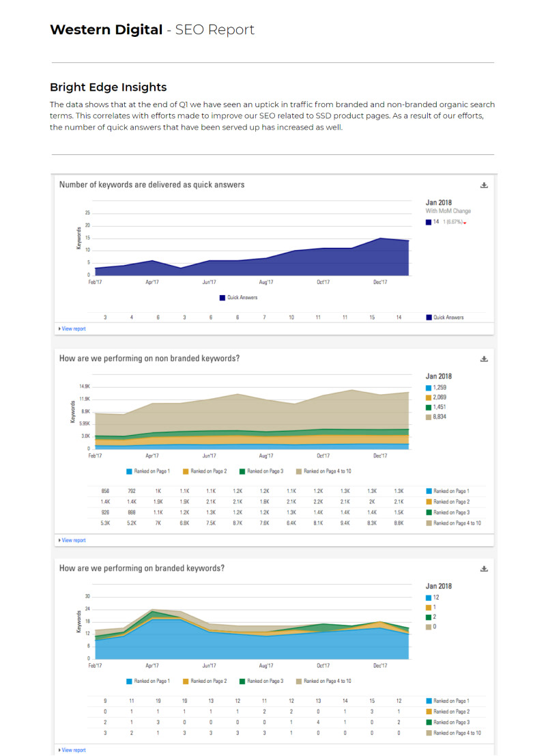This screenshot has height=756, width=546.
Task: Download the branded keywords chart
Action: [x=484, y=569]
